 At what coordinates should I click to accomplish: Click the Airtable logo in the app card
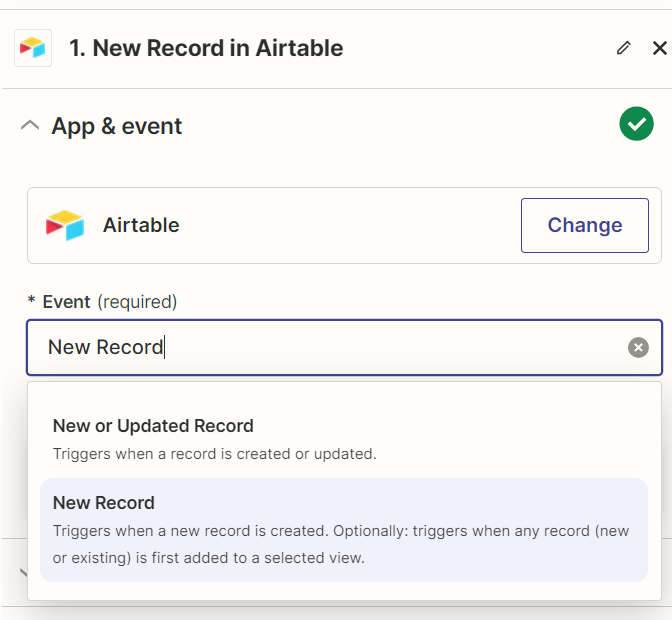tap(65, 225)
